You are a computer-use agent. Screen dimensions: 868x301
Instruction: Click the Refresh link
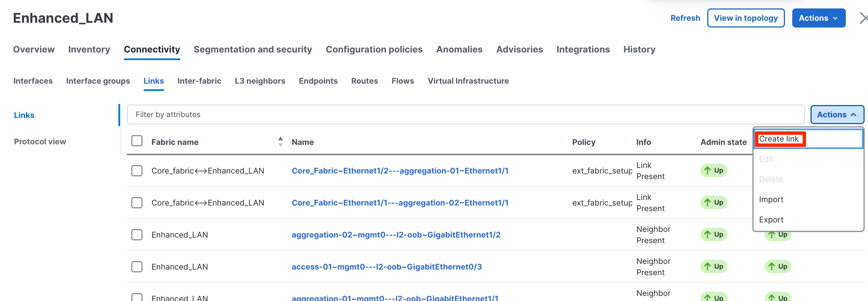[x=685, y=18]
